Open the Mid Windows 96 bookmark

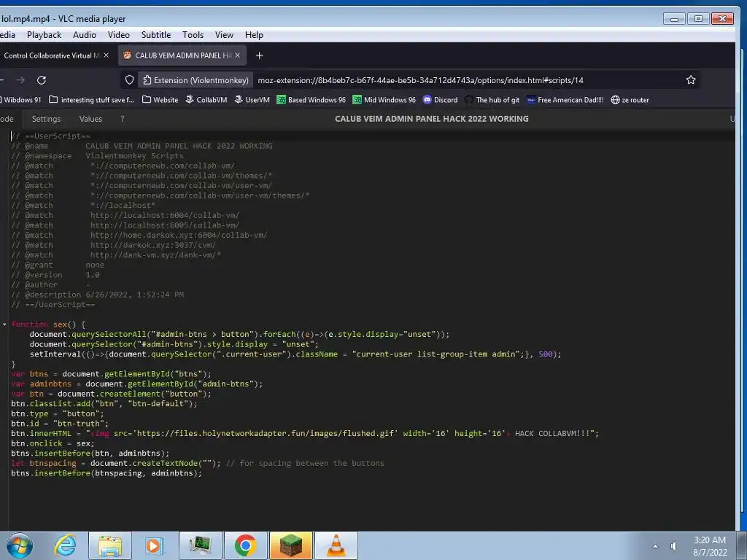coord(384,100)
